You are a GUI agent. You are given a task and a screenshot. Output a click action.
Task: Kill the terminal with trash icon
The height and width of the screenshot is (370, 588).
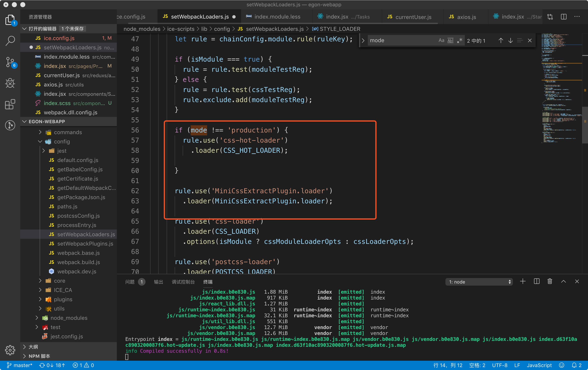[550, 282]
